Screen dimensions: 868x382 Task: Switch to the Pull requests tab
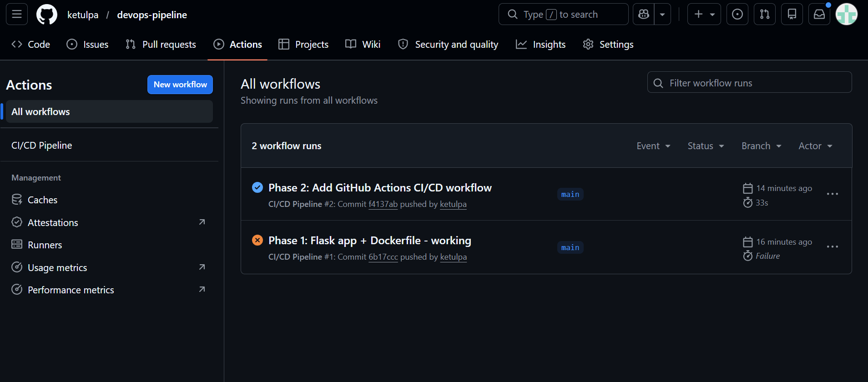click(161, 44)
